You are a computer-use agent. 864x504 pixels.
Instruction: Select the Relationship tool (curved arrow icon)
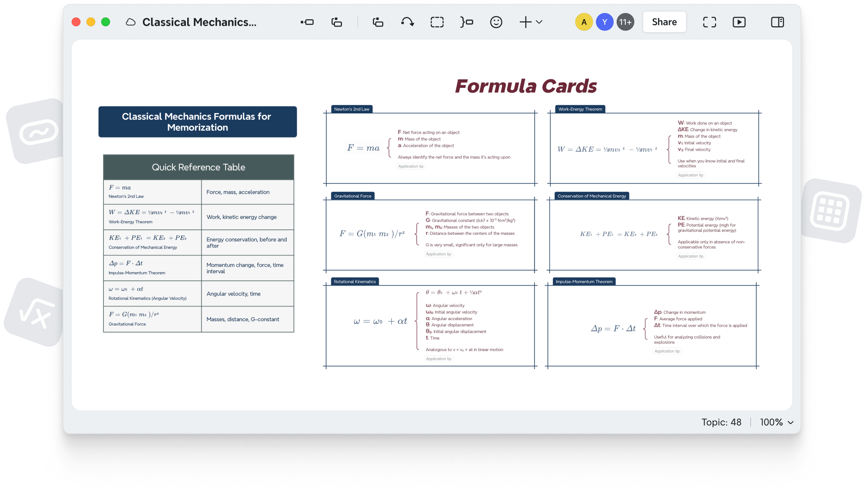(x=407, y=22)
